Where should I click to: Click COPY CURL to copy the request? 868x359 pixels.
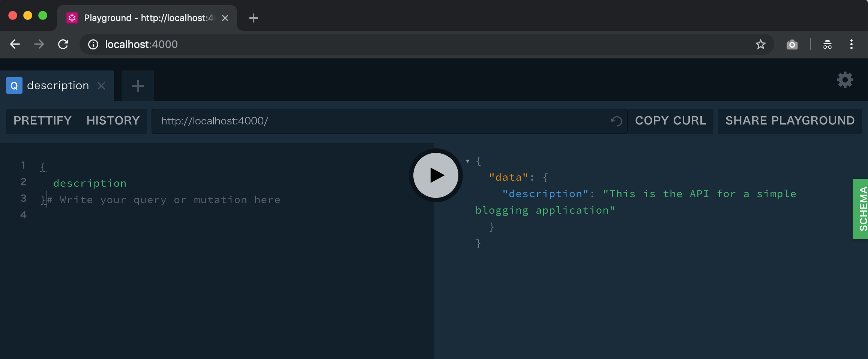pos(670,121)
